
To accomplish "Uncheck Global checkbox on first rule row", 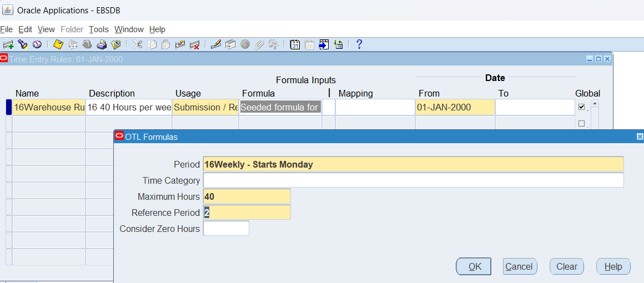I will coord(581,107).
